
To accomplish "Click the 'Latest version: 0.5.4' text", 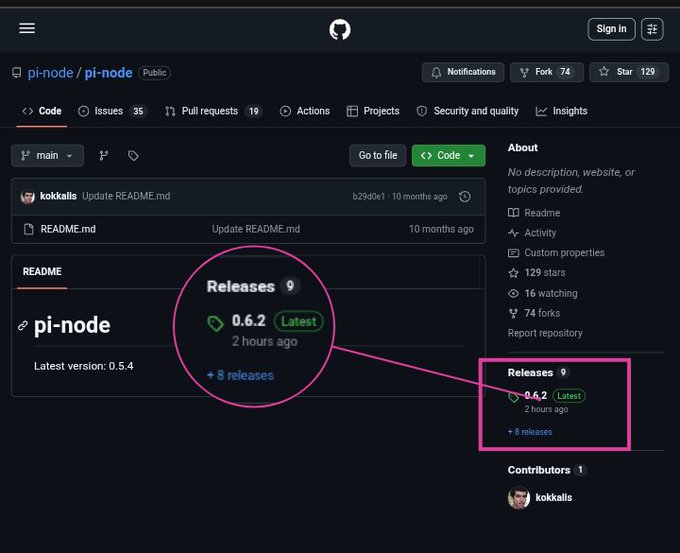I will 84,366.
